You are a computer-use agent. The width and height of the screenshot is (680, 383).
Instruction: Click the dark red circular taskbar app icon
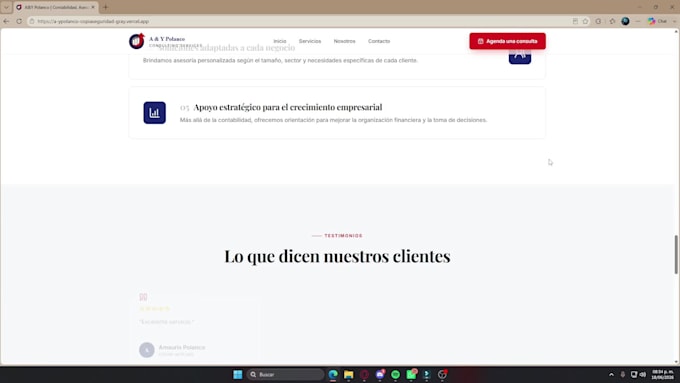(x=364, y=374)
